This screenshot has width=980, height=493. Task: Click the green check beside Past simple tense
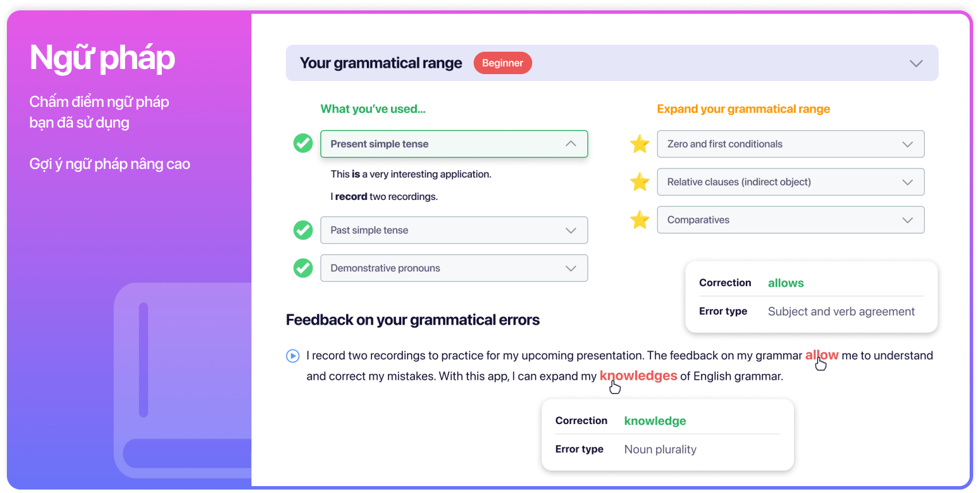(303, 230)
